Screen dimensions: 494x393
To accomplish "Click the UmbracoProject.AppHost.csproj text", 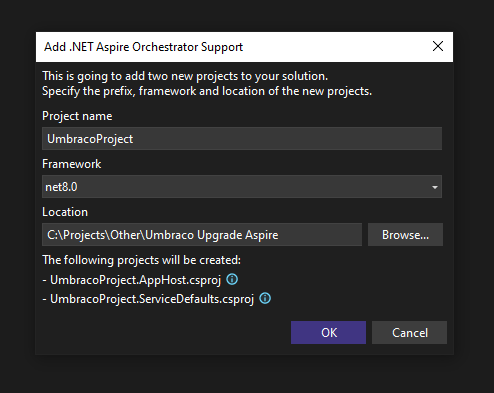I will coord(135,280).
